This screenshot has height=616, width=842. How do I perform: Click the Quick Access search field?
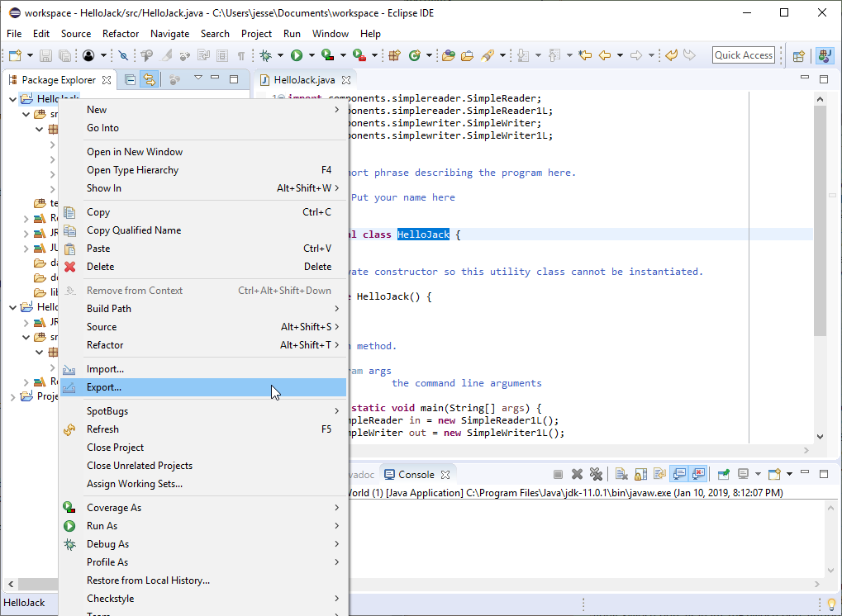tap(744, 55)
